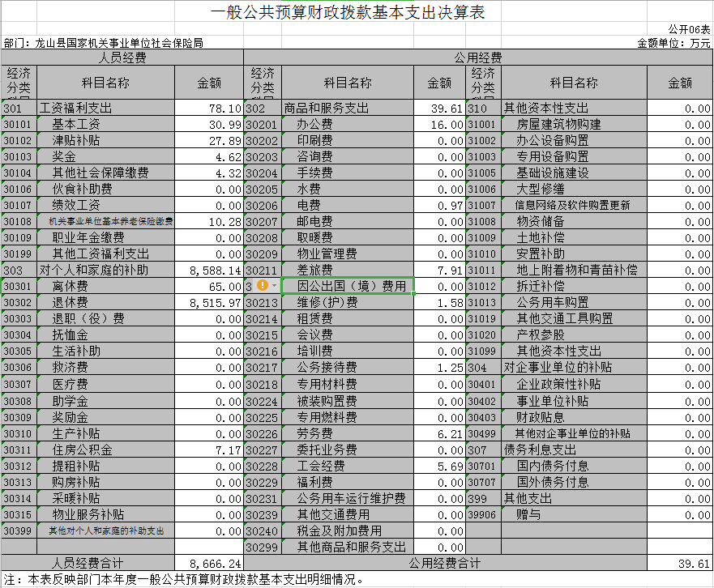The image size is (714, 588).
Task: Click the 离休费 cell
Action: (105, 286)
